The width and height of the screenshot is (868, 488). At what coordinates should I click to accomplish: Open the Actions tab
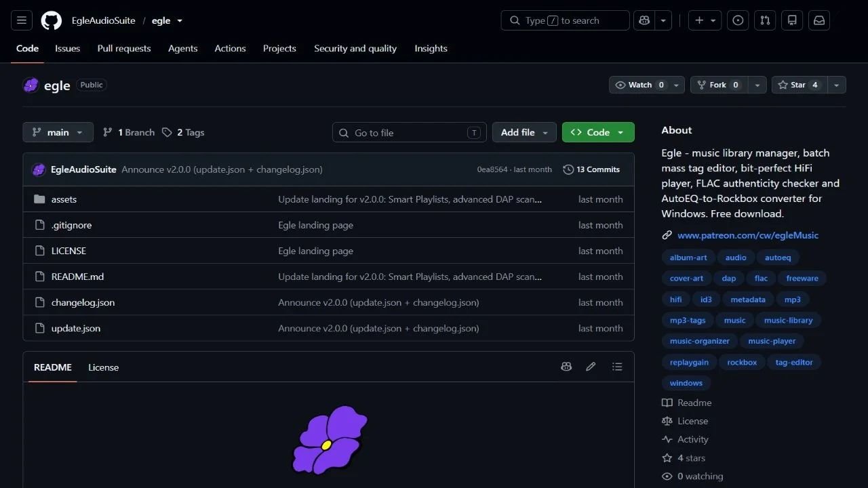click(x=230, y=48)
